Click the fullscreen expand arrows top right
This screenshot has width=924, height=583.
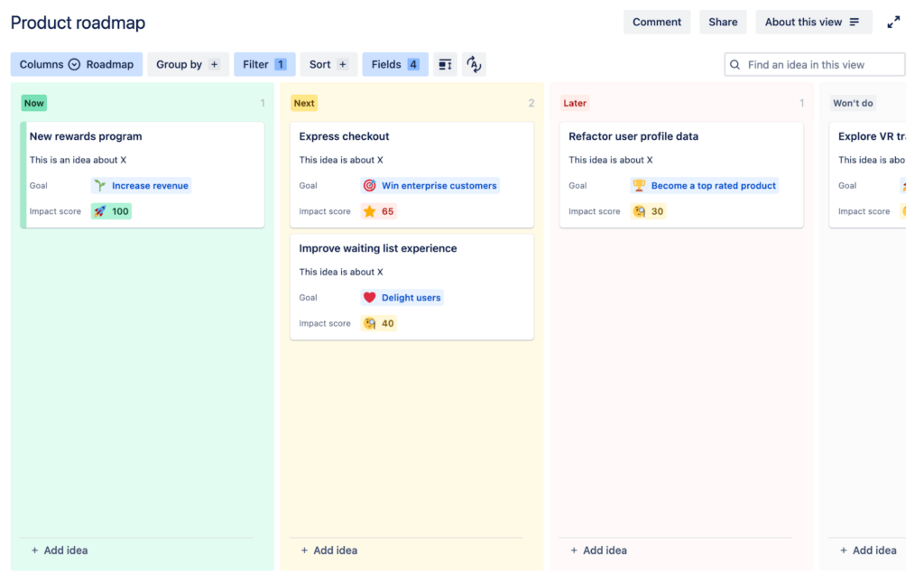click(893, 21)
